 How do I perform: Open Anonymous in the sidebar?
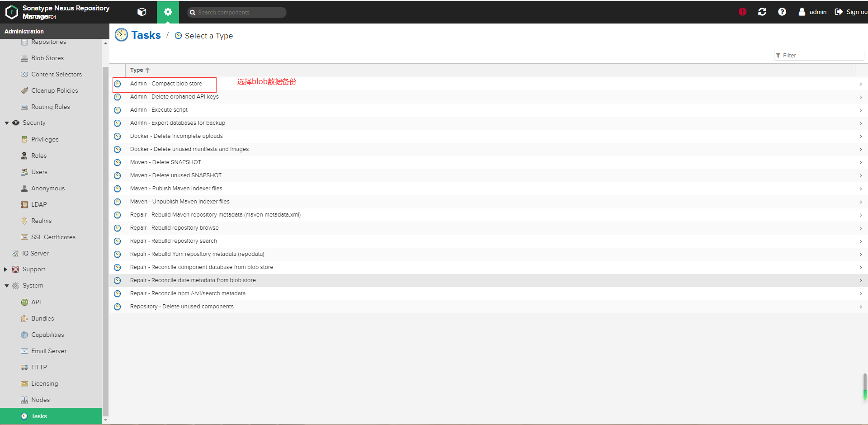[48, 188]
